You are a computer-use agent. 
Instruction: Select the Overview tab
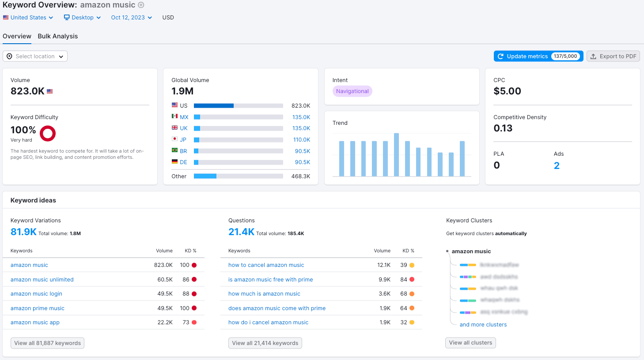17,36
